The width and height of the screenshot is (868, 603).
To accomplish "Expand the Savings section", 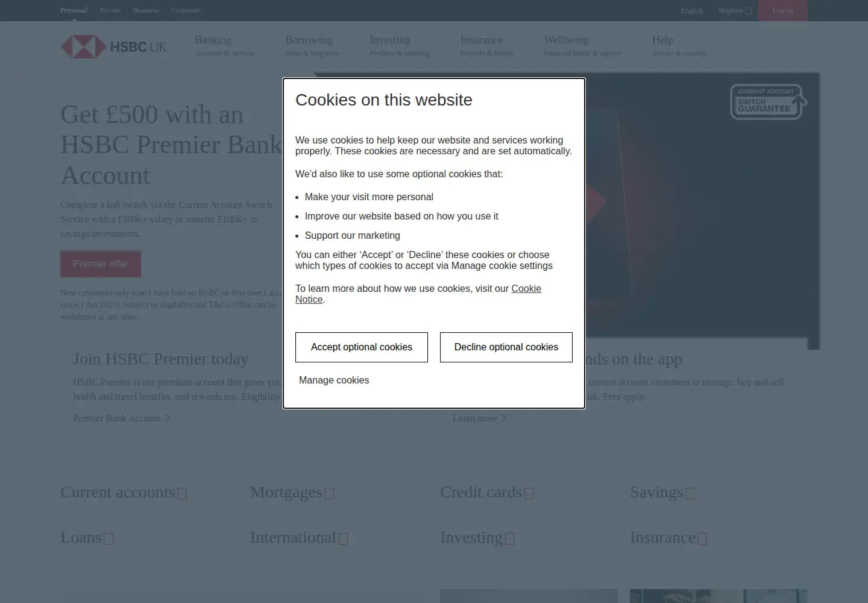I will [x=662, y=493].
